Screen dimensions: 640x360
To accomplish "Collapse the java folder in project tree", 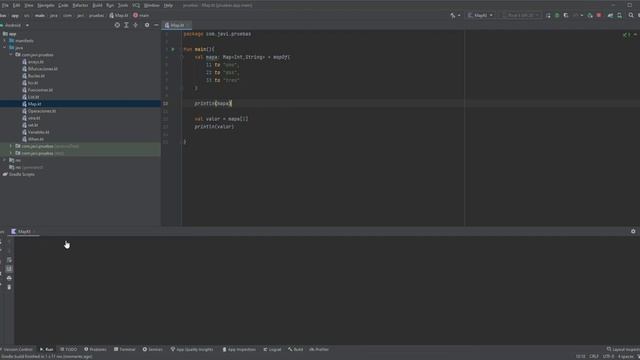I will [x=4, y=48].
